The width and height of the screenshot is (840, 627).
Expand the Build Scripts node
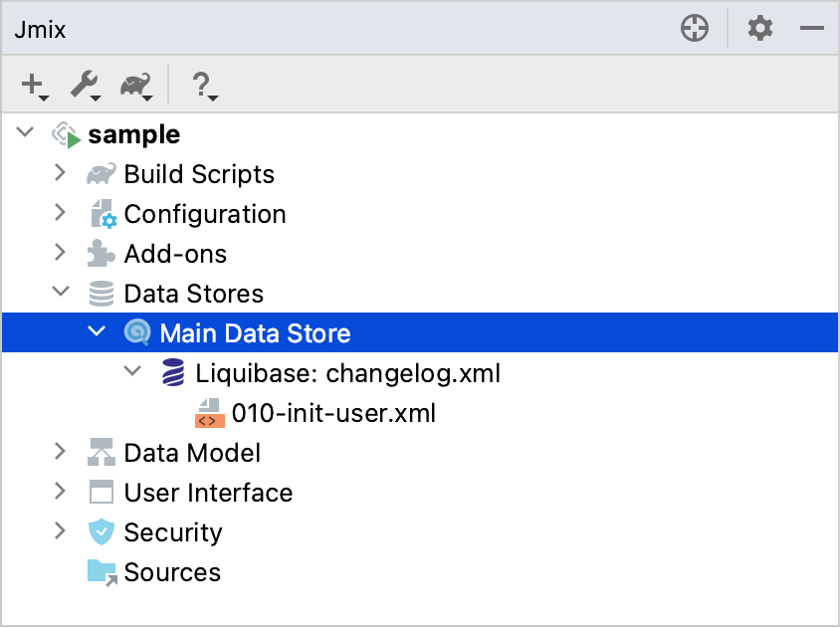[x=61, y=173]
